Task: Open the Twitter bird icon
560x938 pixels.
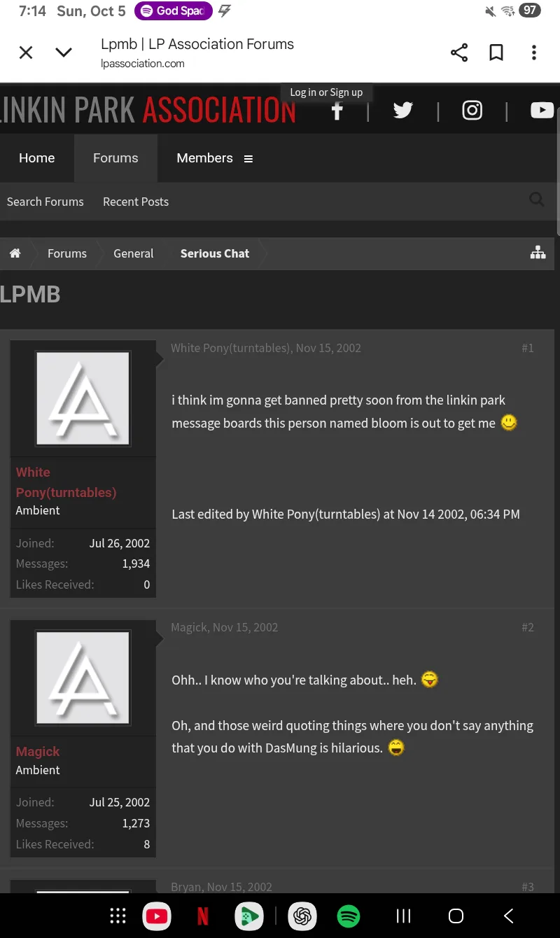Action: click(x=402, y=111)
